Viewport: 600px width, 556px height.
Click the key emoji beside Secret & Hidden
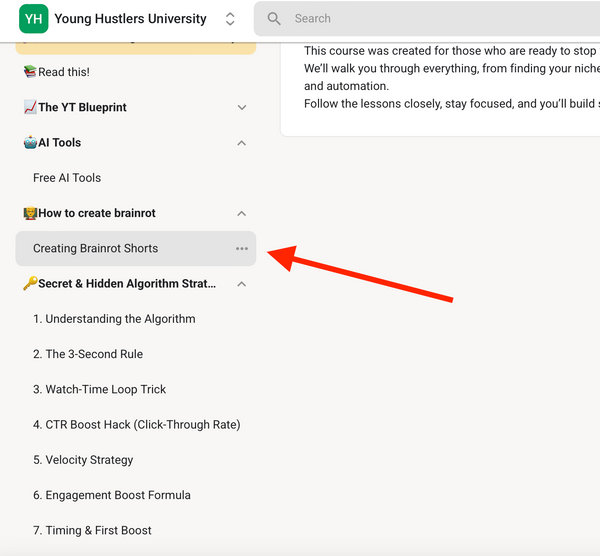(x=29, y=284)
